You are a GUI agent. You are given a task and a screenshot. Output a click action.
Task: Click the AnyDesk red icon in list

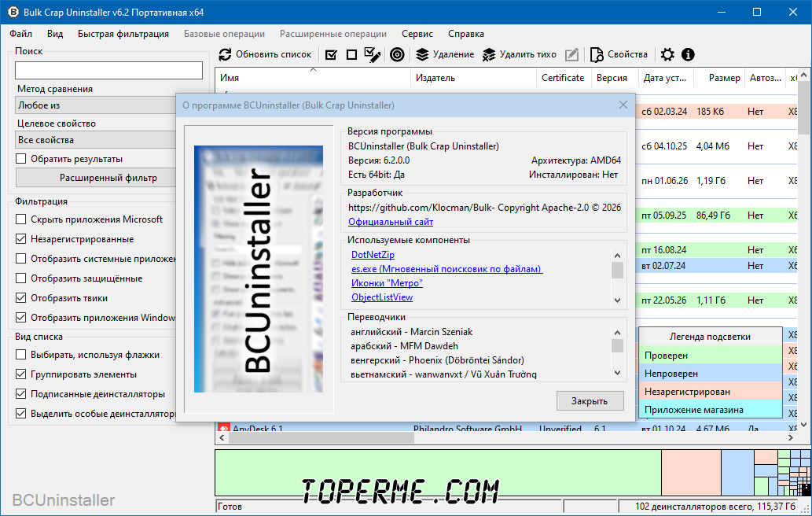[x=224, y=428]
